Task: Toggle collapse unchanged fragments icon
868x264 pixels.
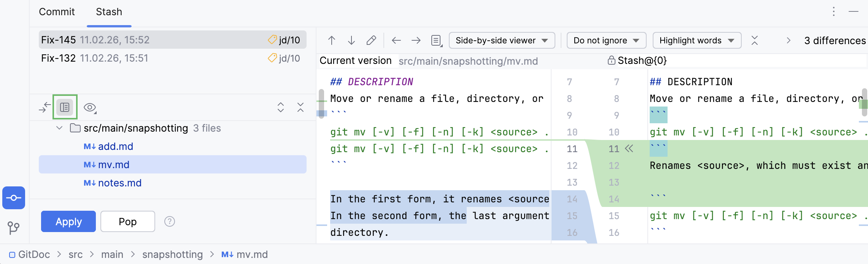Action: (x=755, y=40)
